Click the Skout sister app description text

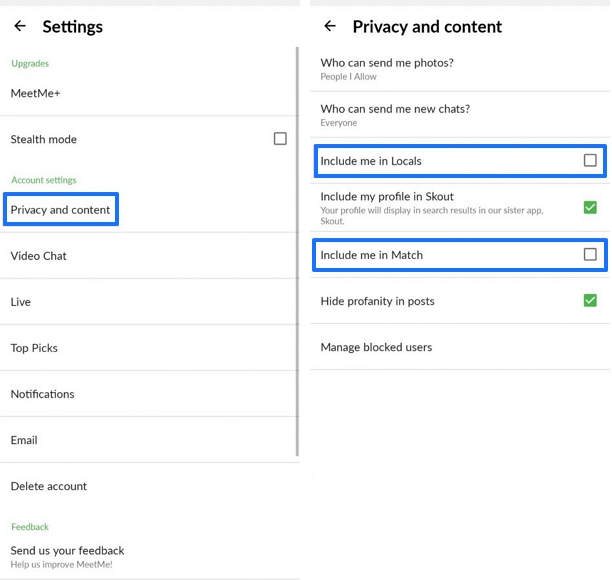[x=432, y=215]
